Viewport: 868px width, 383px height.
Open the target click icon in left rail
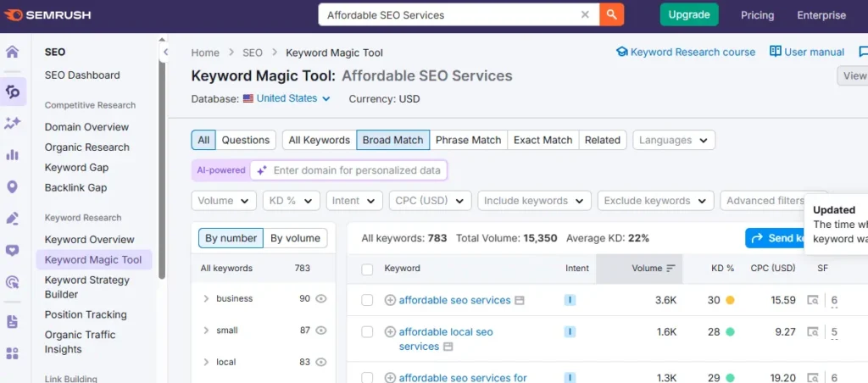(x=12, y=282)
